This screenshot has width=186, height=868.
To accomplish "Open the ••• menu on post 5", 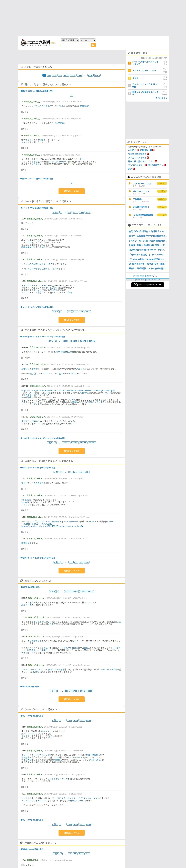I will tap(84, 119).
